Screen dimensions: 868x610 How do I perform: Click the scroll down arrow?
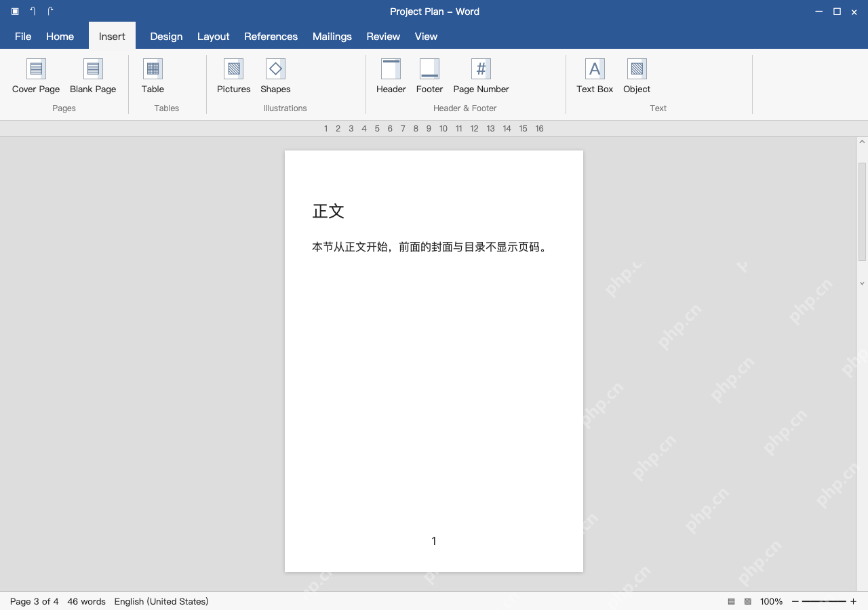tap(863, 283)
